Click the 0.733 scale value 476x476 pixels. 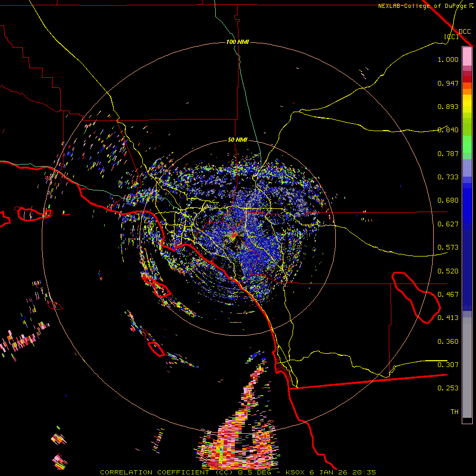(x=448, y=177)
